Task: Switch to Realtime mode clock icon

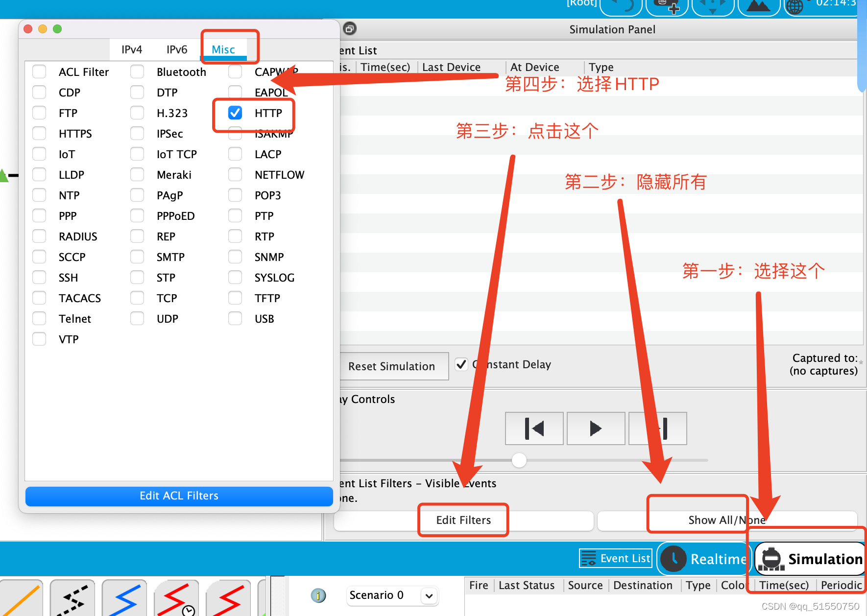Action: pos(673,559)
